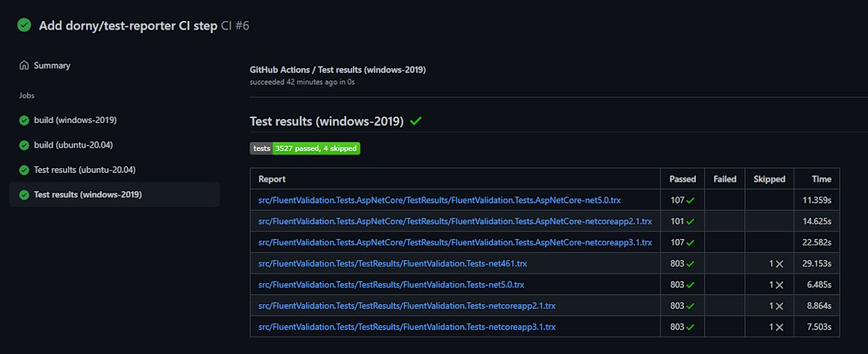Open the FluentValidation.Tests-net461.trx report link

(x=392, y=264)
